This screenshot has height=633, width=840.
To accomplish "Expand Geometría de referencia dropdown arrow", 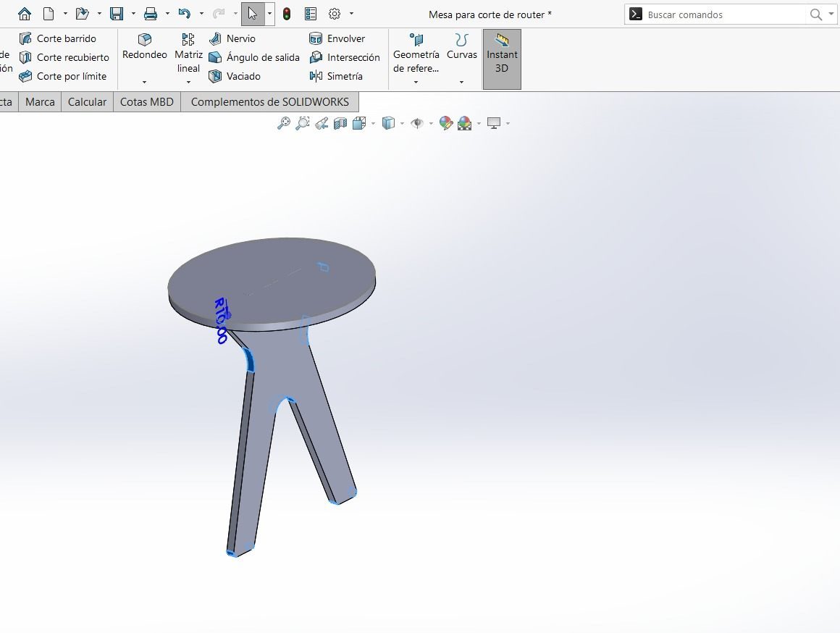I will (x=416, y=82).
